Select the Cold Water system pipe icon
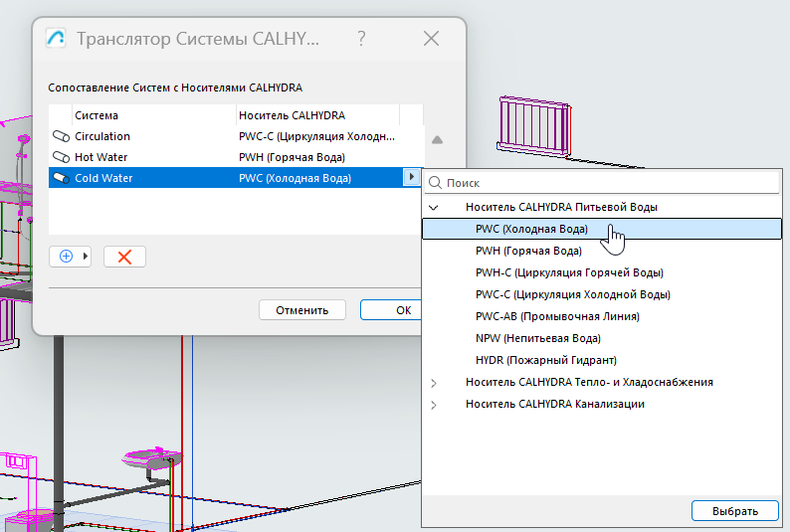Image resolution: width=790 pixels, height=532 pixels. point(61,178)
